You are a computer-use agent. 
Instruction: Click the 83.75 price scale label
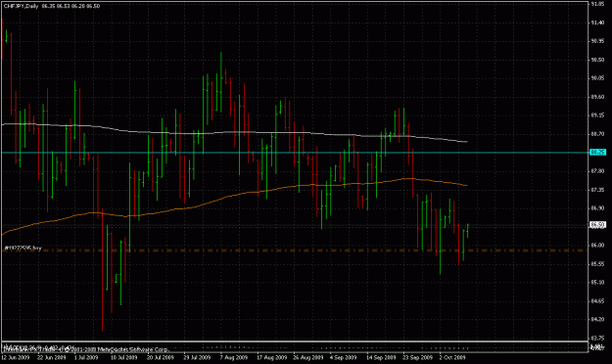pos(597,338)
